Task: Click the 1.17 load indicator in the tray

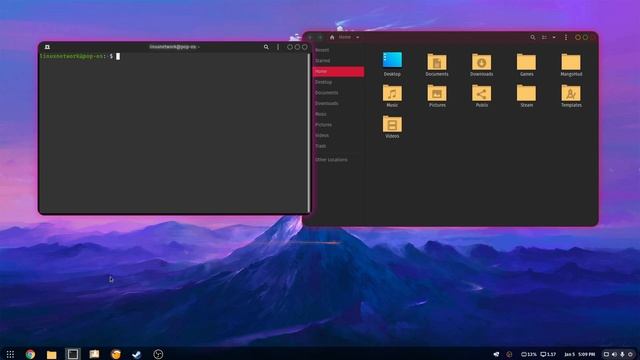Action: coord(548,354)
